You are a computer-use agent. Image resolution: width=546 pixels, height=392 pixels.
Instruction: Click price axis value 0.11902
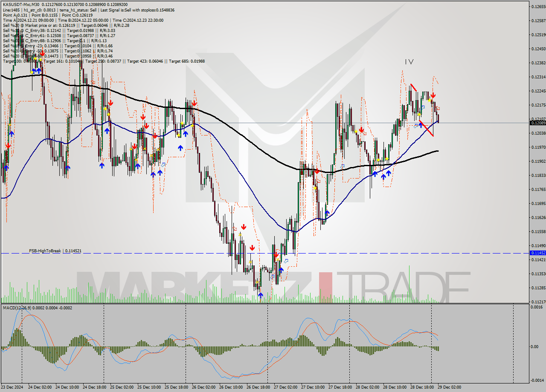click(x=538, y=161)
